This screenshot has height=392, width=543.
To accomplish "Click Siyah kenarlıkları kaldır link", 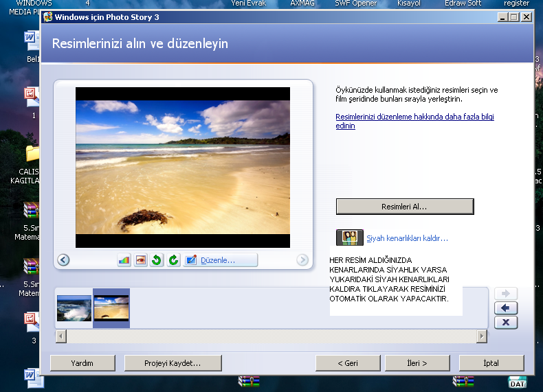I will [407, 238].
